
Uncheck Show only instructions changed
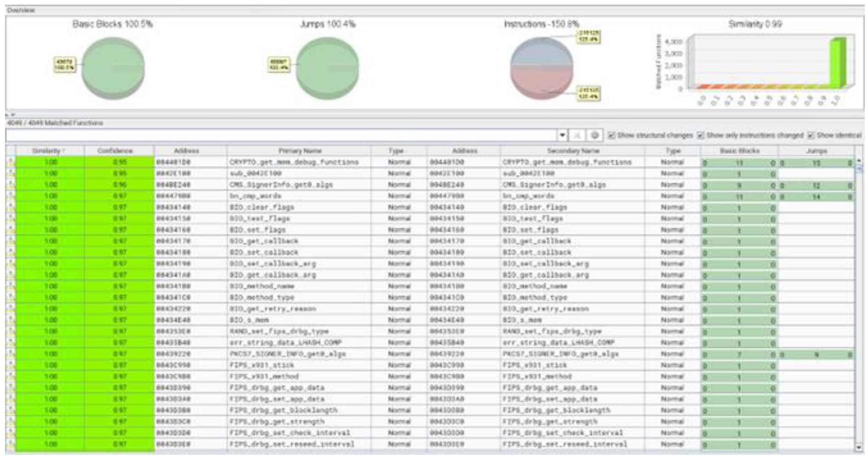click(x=700, y=136)
